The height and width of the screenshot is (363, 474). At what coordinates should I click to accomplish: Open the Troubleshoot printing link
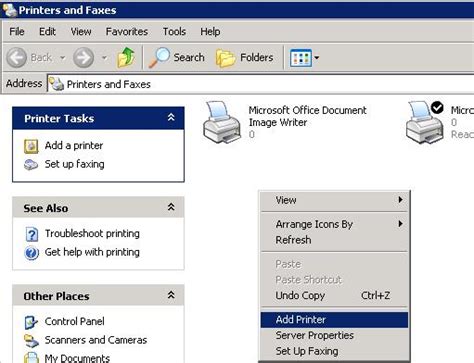(x=92, y=234)
